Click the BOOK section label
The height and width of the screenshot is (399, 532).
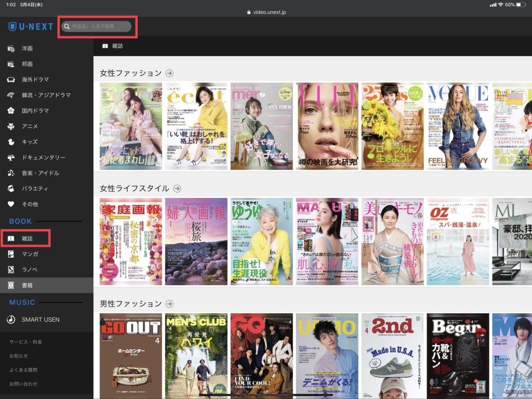tap(20, 221)
